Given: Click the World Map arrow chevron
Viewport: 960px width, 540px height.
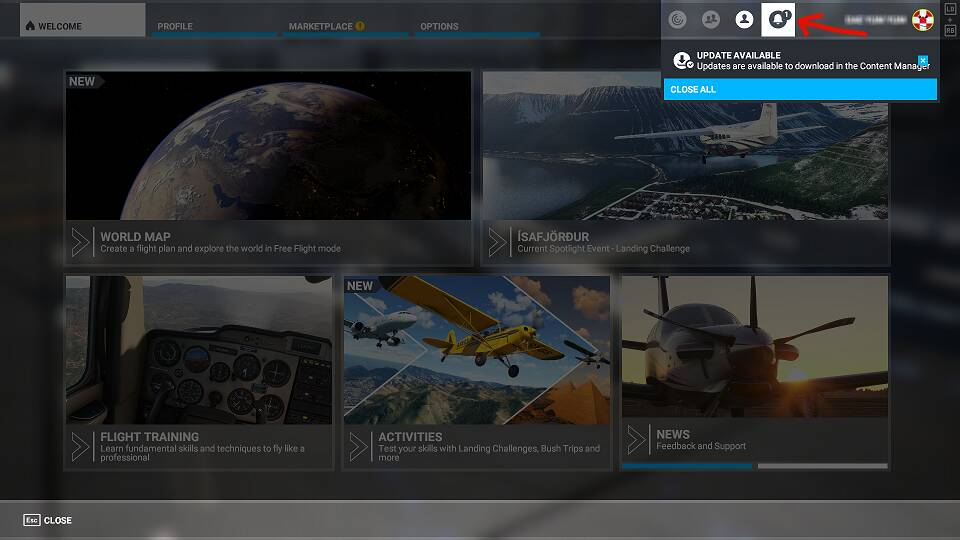Looking at the screenshot, I should tap(80, 242).
